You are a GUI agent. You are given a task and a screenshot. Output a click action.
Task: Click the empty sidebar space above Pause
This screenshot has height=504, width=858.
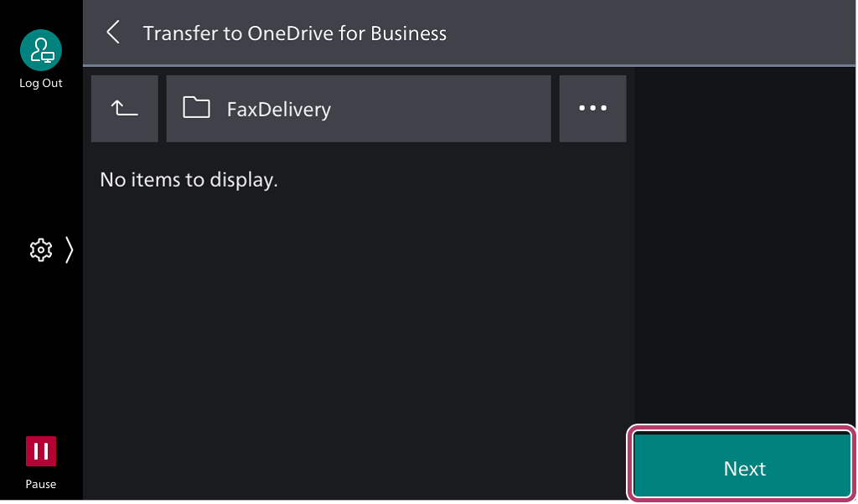click(41, 350)
